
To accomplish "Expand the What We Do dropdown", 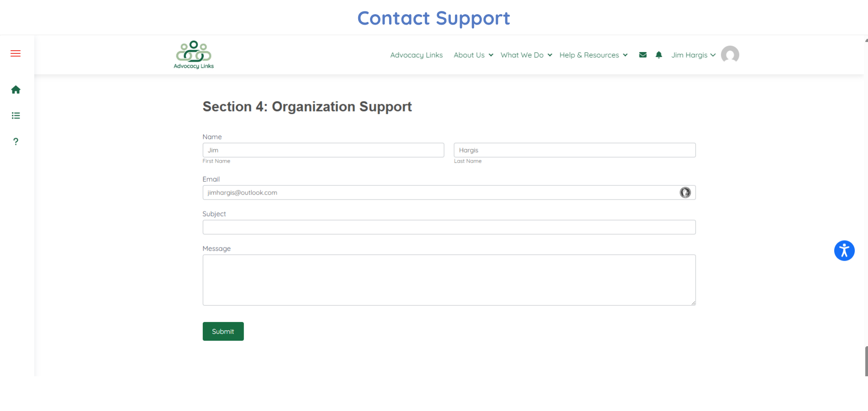I will (x=526, y=55).
